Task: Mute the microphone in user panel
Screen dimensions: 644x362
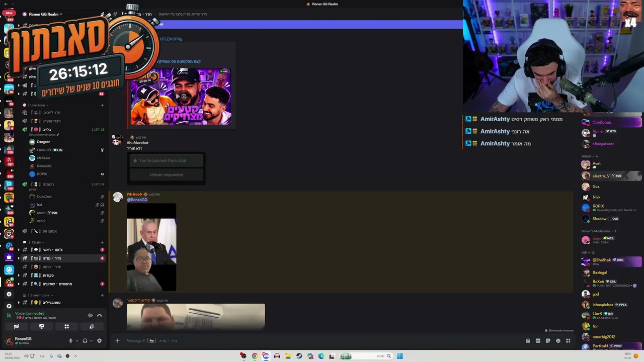Action: click(x=70, y=341)
